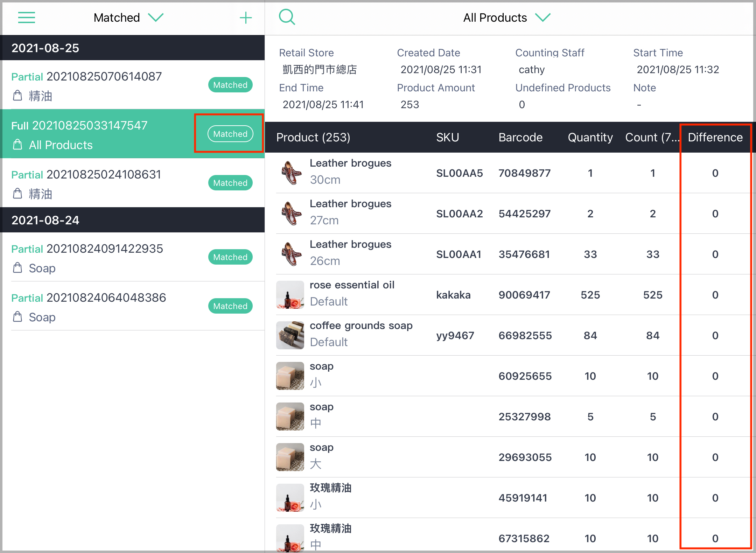Sort by the Difference column header

(x=715, y=137)
